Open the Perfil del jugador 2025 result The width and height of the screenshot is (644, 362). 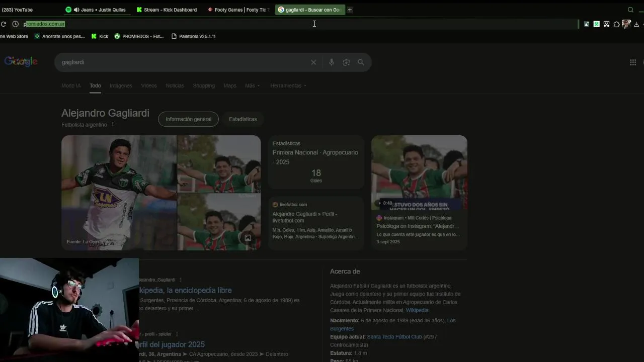tap(172, 344)
